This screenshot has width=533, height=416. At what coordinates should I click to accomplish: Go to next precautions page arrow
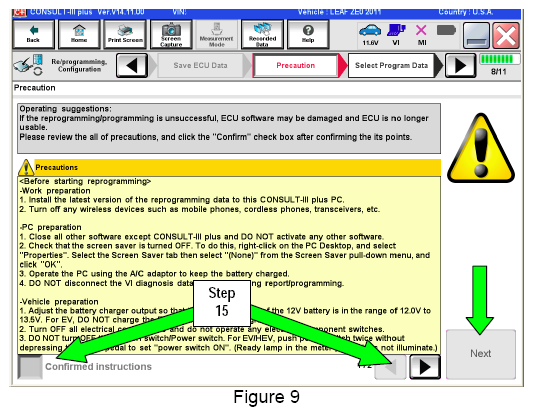[x=425, y=367]
